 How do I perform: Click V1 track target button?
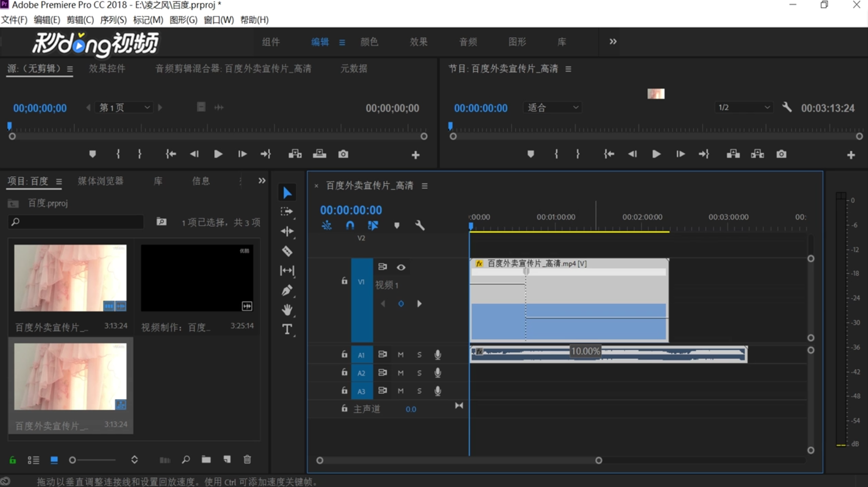(x=361, y=282)
